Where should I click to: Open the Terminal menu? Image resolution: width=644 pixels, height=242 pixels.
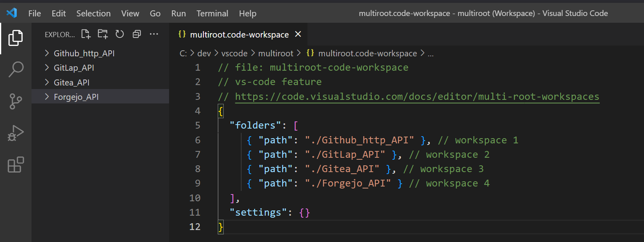point(212,13)
